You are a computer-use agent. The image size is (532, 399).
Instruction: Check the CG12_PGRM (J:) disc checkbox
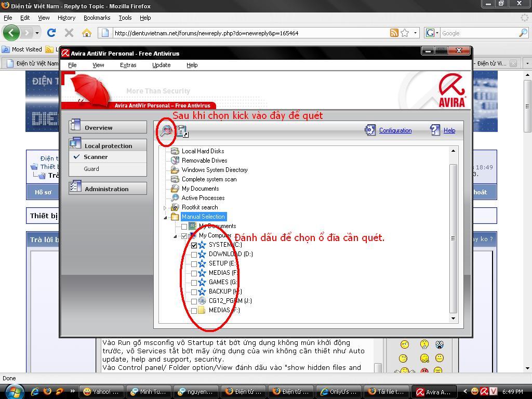[194, 301]
